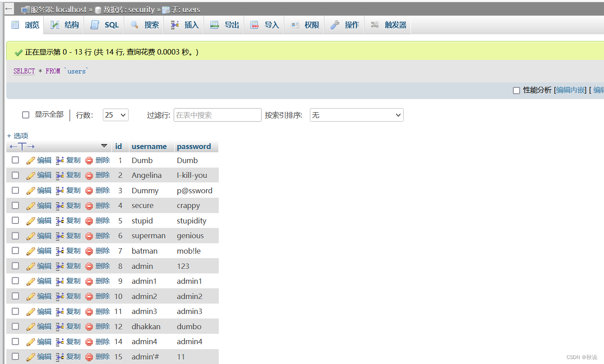The image size is (604, 364).
Task: Click the copy icon for Dumb row
Action: tap(60, 160)
